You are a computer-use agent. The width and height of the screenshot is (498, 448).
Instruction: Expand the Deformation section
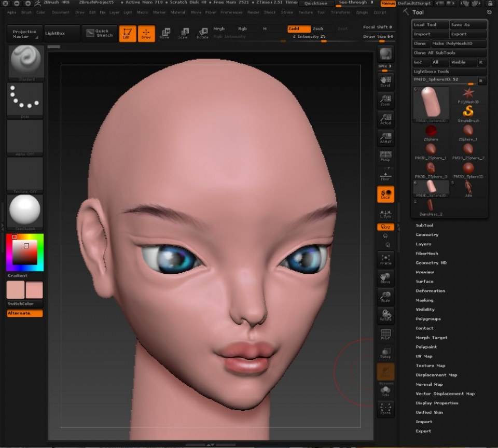tap(431, 291)
